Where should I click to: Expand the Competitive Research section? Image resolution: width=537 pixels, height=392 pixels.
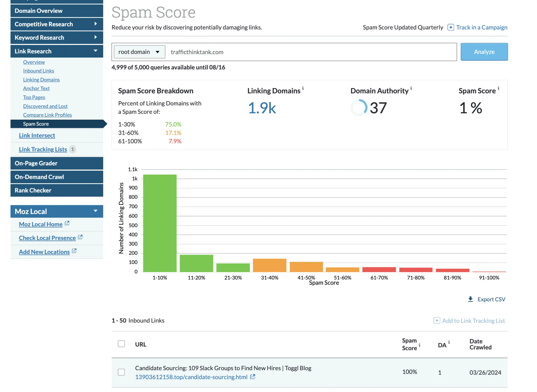[96, 24]
